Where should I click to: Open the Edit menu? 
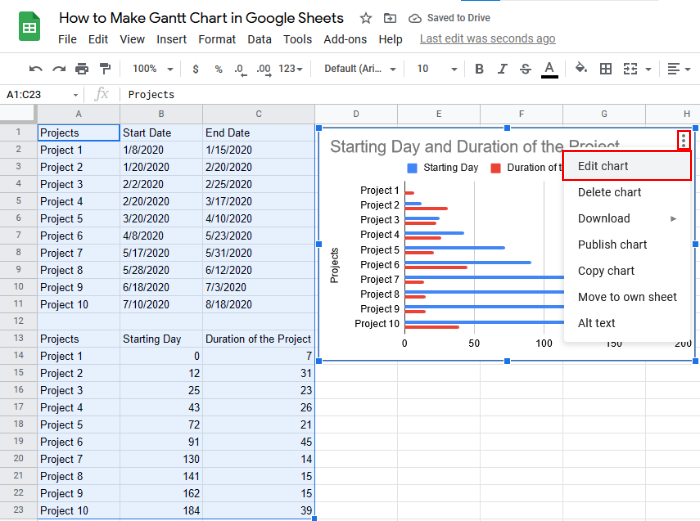[x=98, y=39]
